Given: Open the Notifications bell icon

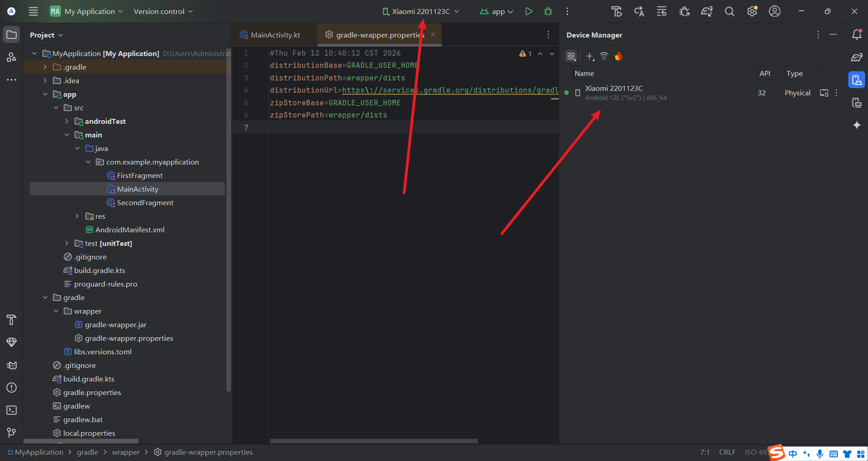Looking at the screenshot, I should pyautogui.click(x=857, y=35).
